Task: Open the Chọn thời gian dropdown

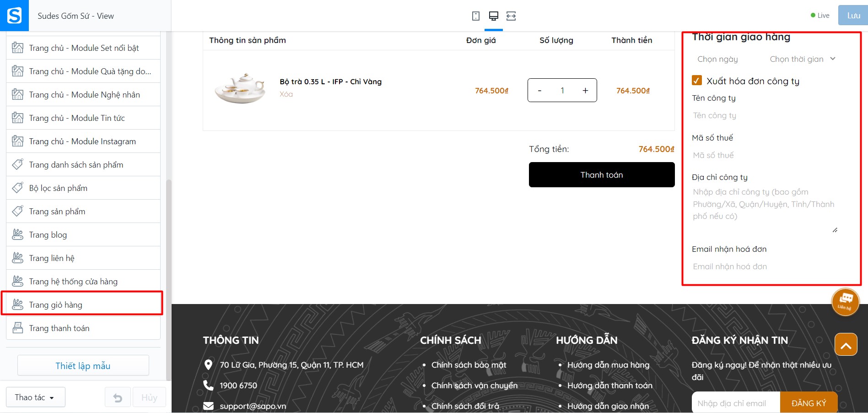Action: [803, 59]
